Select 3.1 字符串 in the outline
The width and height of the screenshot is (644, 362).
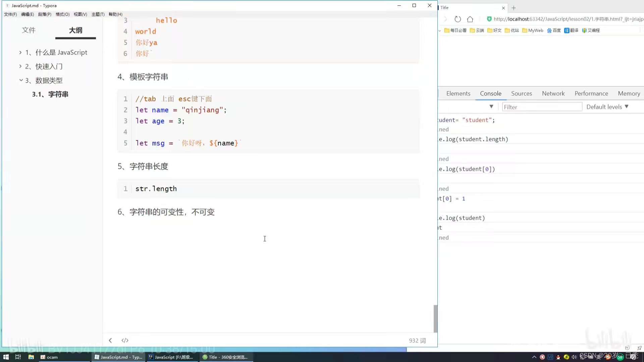coord(50,94)
